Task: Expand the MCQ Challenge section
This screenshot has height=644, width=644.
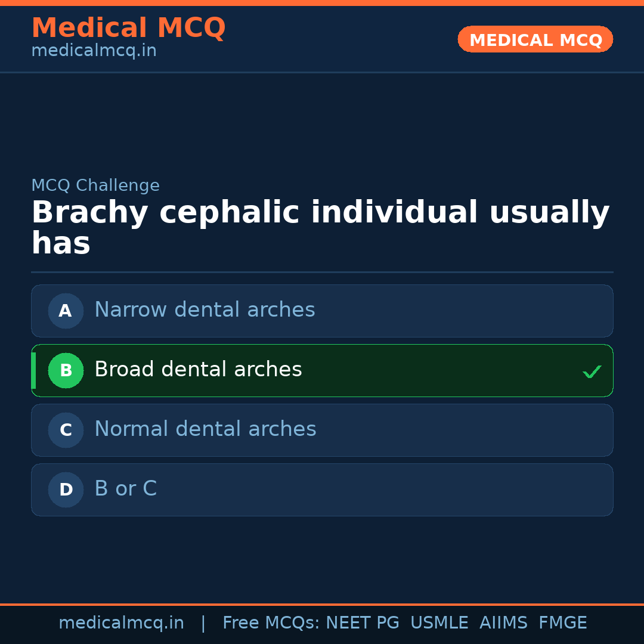Action: [95, 185]
